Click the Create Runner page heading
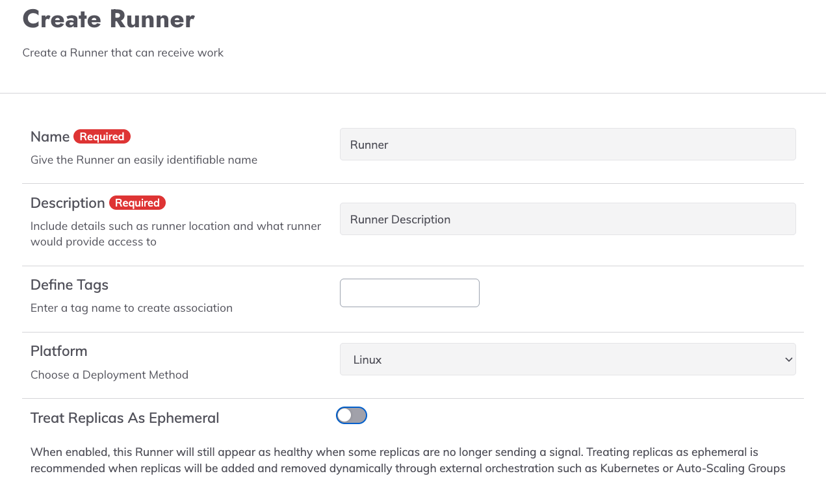 [x=109, y=19]
